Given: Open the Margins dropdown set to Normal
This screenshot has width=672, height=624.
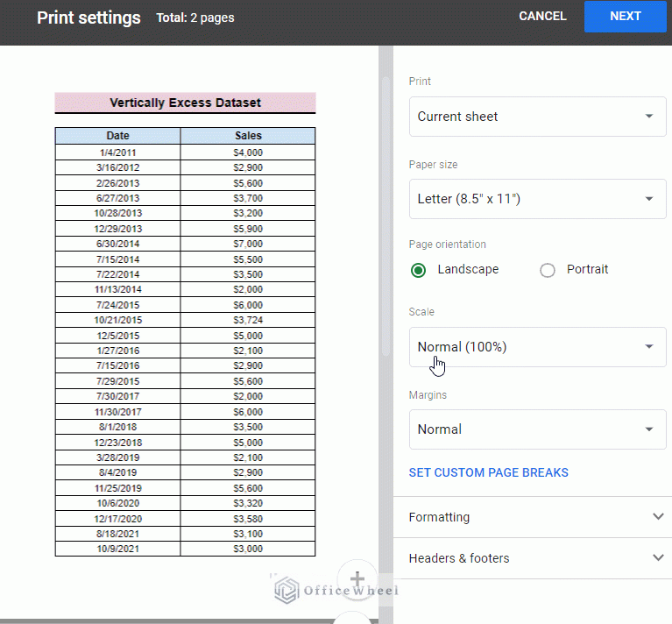Looking at the screenshot, I should click(x=537, y=429).
